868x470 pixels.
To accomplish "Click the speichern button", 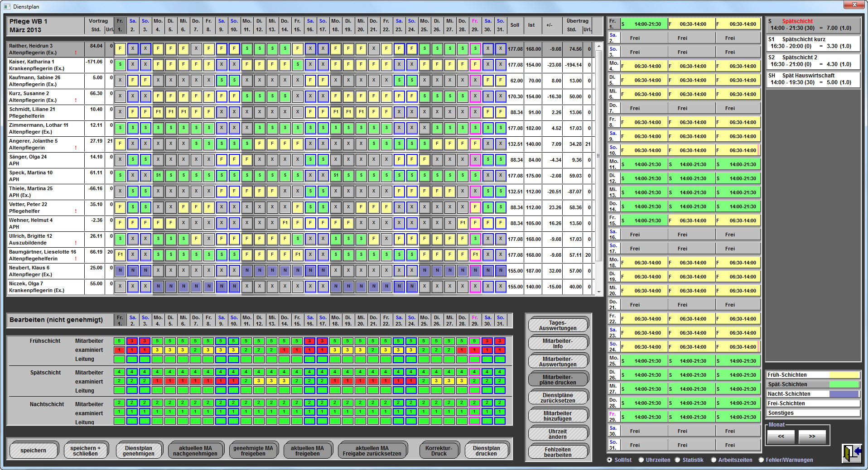I will click(34, 451).
